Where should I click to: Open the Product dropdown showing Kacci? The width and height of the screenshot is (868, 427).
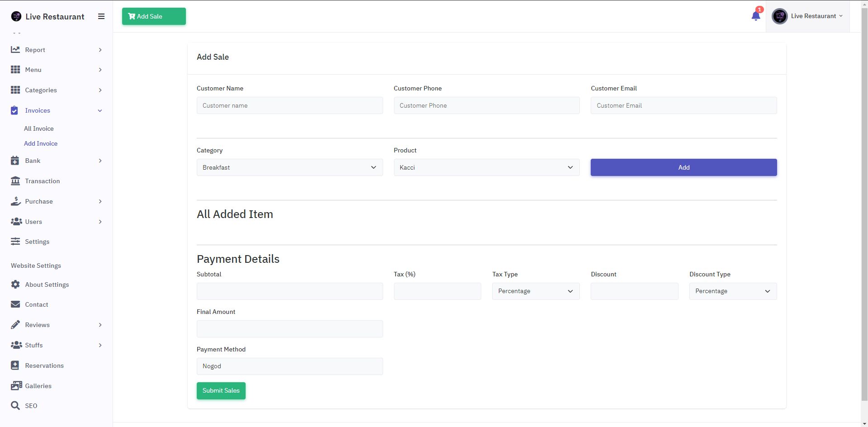coord(486,167)
